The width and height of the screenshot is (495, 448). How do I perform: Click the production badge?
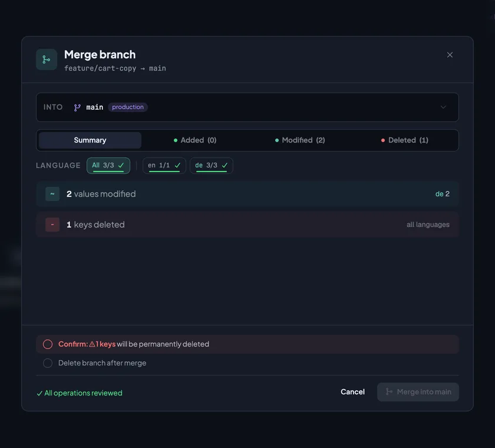[x=127, y=107]
